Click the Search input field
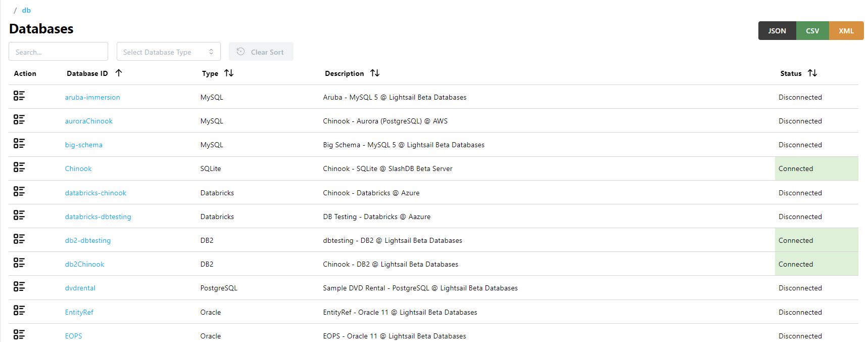 point(58,52)
